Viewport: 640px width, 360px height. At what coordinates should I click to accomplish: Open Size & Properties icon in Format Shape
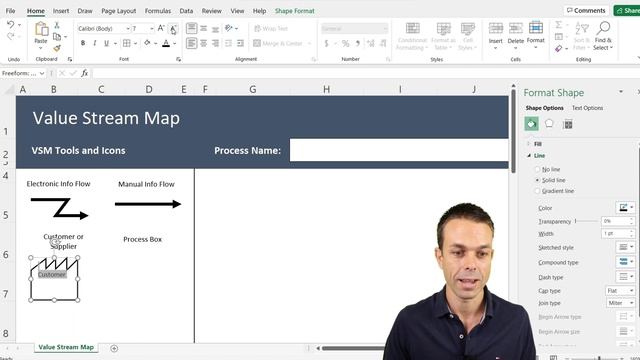coord(568,124)
